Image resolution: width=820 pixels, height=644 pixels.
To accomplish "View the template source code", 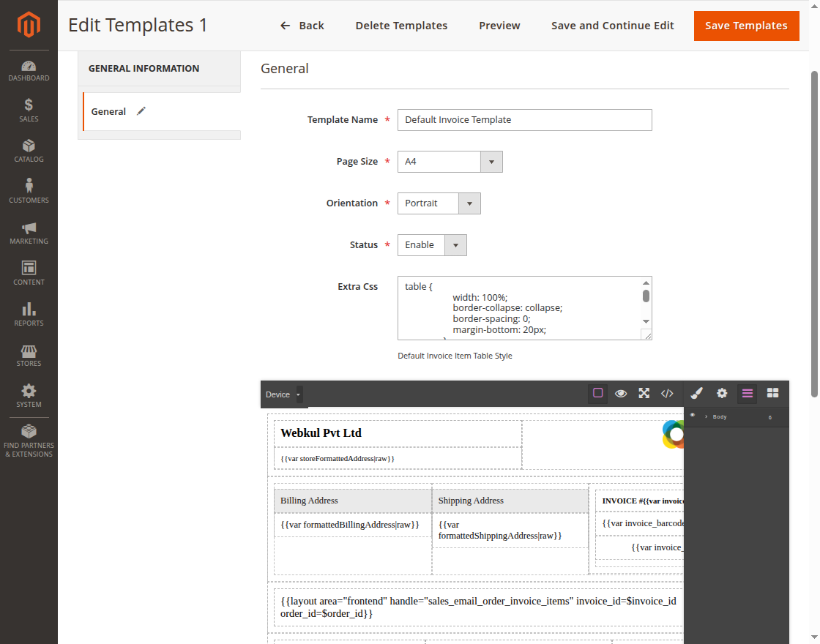I will point(667,394).
